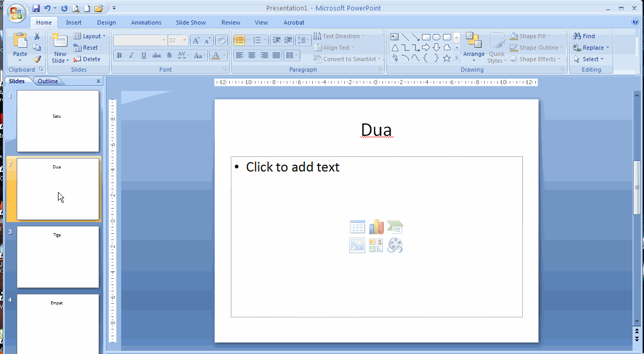This screenshot has width=644, height=354.
Task: Insert a chart from the content placeholder
Action: (376, 226)
